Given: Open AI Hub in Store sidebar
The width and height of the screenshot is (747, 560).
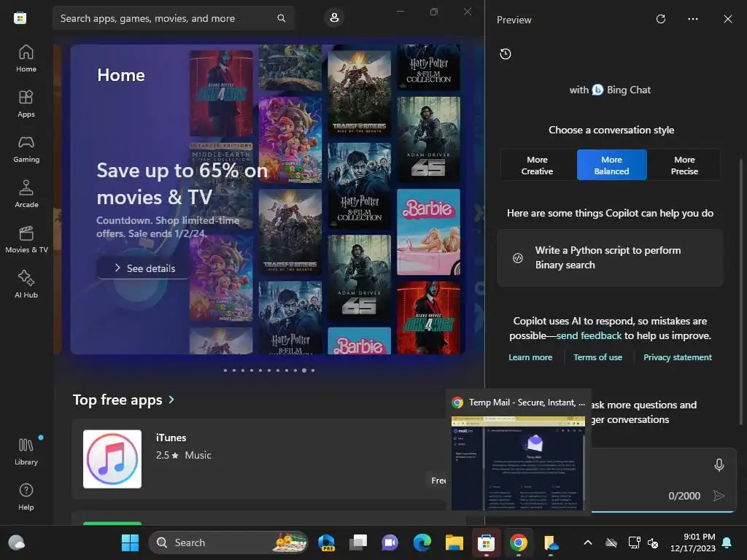Looking at the screenshot, I should tap(26, 285).
